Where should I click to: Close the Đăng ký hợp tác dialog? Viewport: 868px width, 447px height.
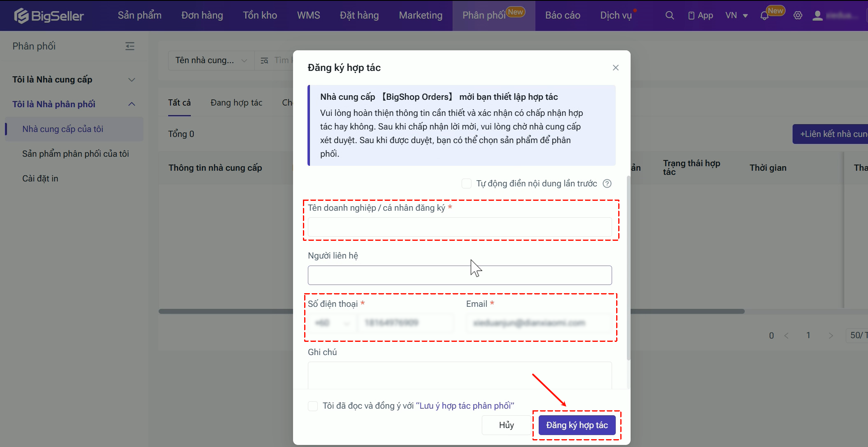click(615, 68)
